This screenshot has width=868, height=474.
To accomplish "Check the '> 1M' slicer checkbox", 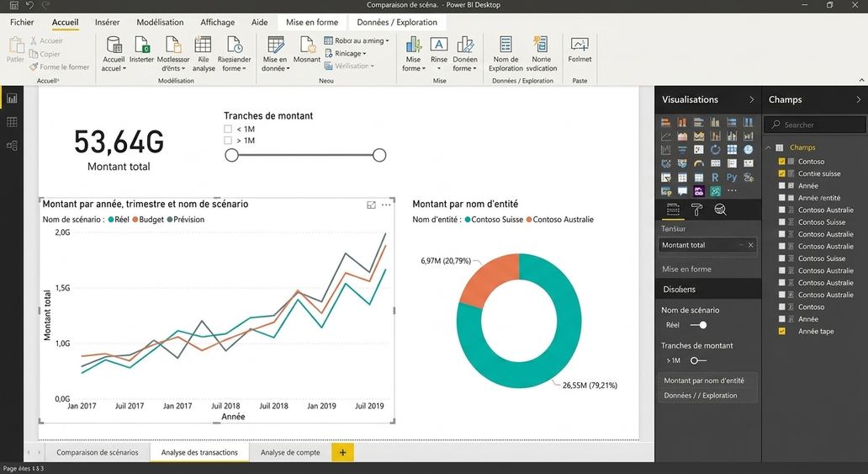I will click(228, 141).
